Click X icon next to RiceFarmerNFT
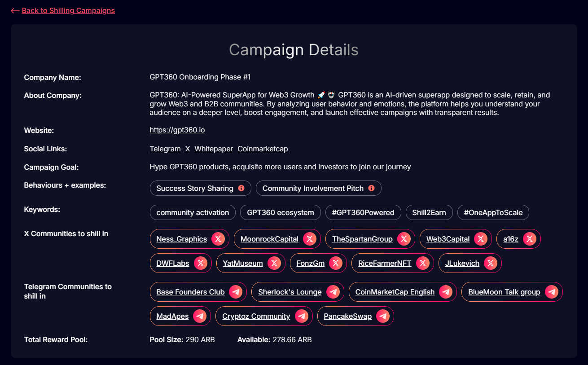 coord(423,263)
